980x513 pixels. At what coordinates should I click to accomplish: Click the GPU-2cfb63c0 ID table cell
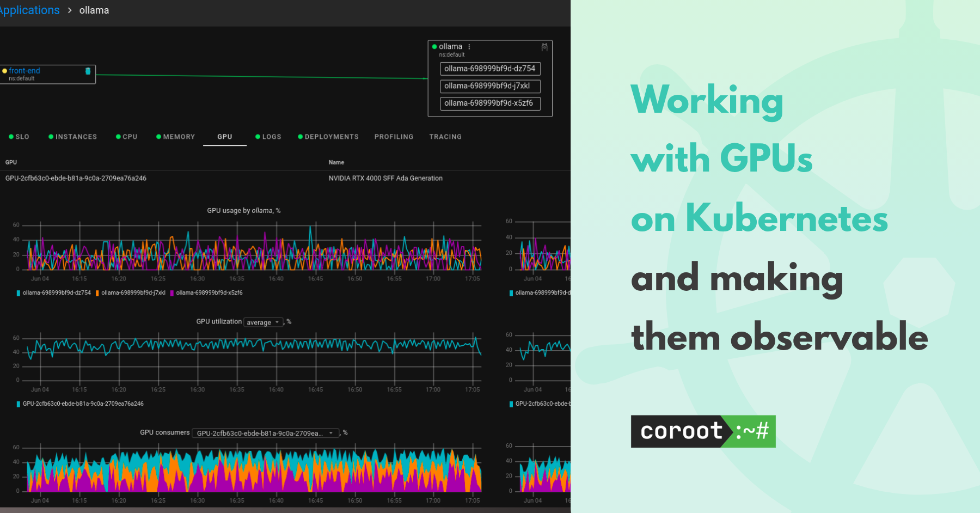point(76,178)
